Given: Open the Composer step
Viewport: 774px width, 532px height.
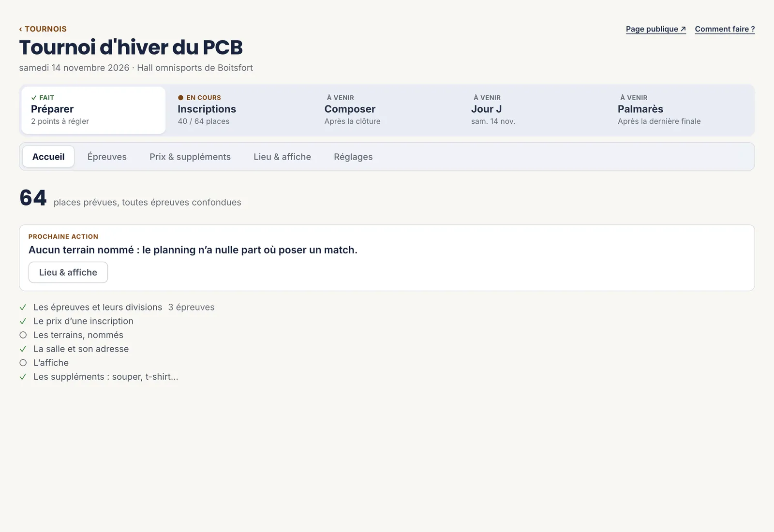Looking at the screenshot, I should [387, 110].
